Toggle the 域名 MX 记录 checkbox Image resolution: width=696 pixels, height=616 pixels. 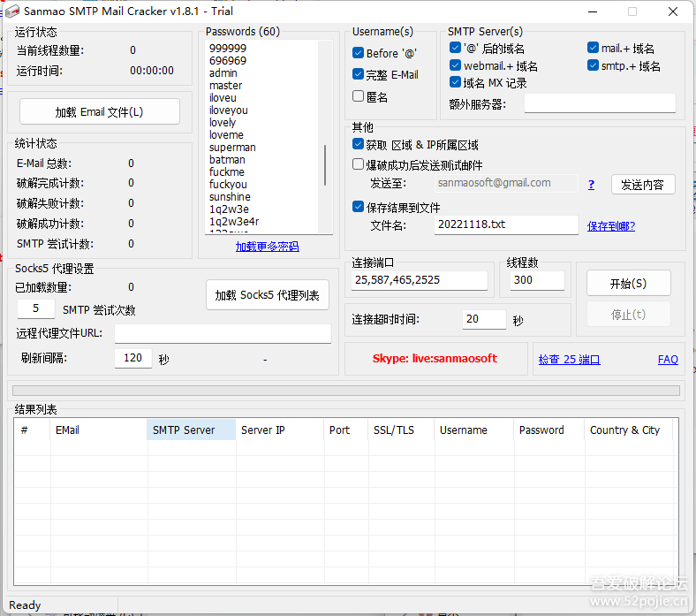[x=456, y=83]
